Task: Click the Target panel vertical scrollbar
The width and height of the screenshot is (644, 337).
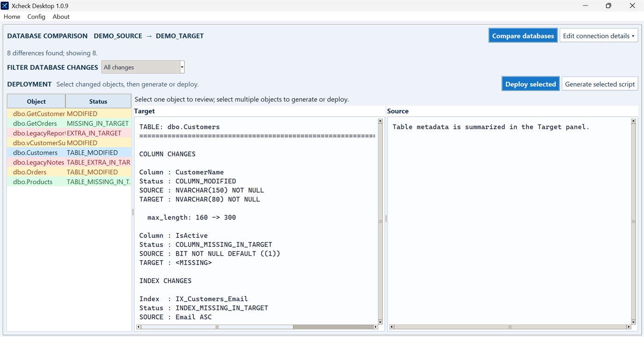Action: 380,221
